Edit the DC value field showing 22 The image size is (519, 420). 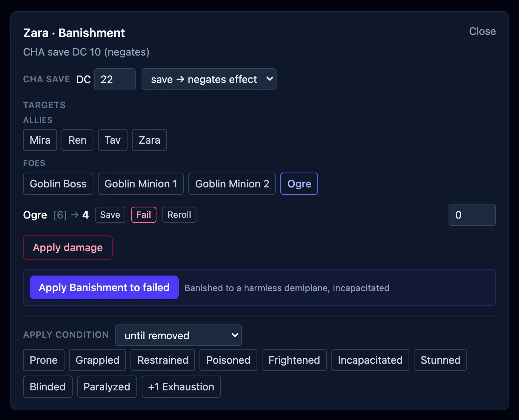point(115,79)
